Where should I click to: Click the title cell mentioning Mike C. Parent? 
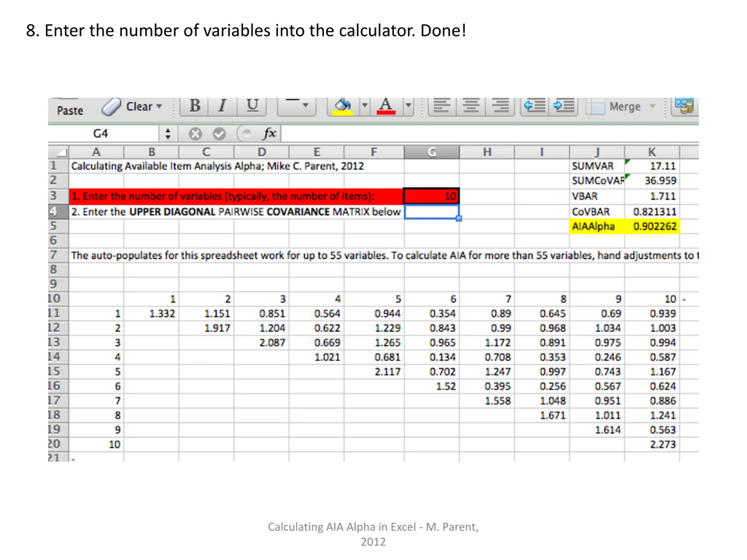tap(217, 166)
